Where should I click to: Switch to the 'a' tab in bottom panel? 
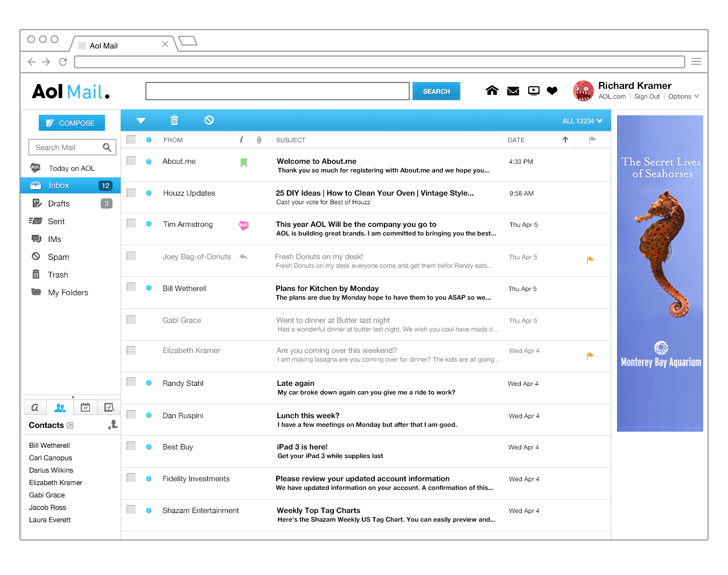[35, 407]
